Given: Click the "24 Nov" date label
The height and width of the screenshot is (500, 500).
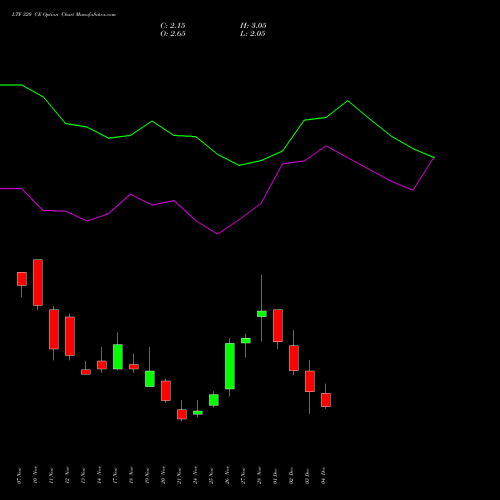Looking at the screenshot, I should (x=195, y=476).
